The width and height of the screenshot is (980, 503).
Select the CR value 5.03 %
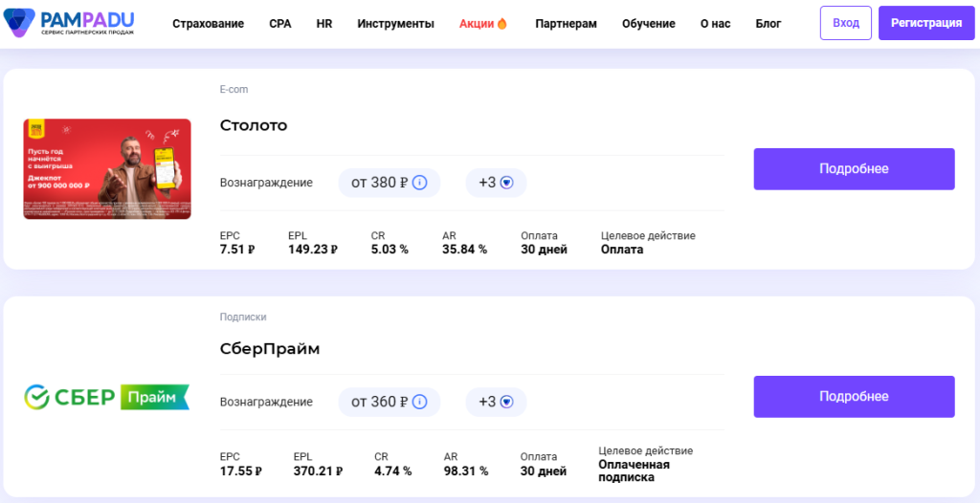click(x=390, y=250)
